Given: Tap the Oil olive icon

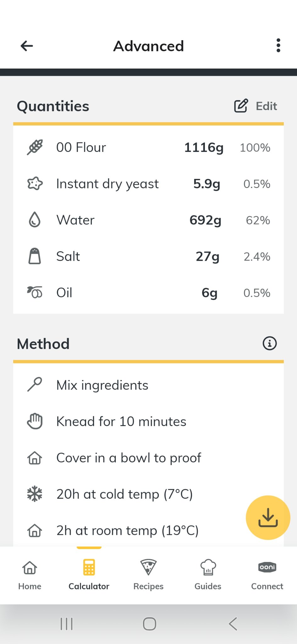Looking at the screenshot, I should pos(35,292).
